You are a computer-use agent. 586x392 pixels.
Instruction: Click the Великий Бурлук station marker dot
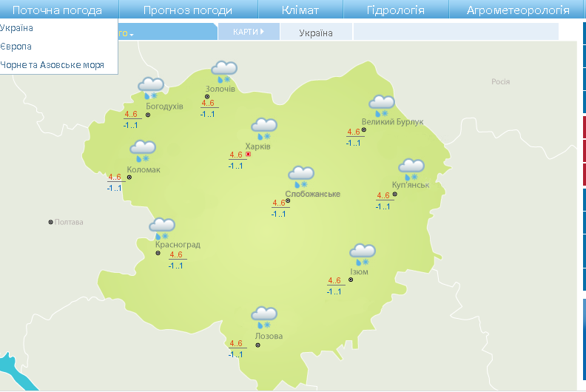click(x=363, y=130)
